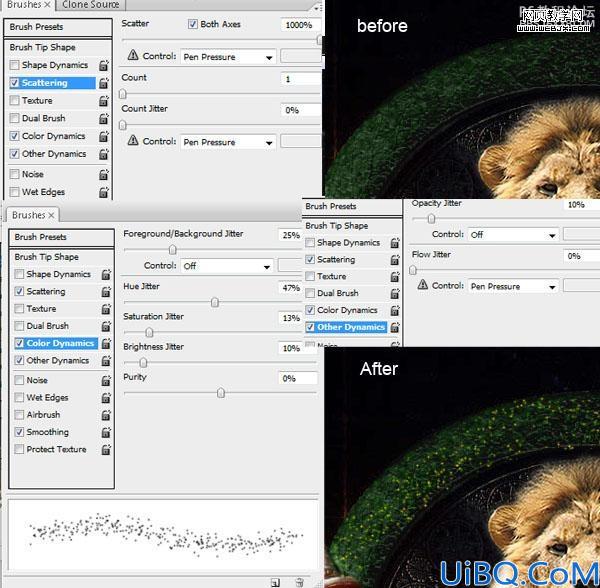Select Brush Tip Shape in top Scattering panel

pos(42,47)
